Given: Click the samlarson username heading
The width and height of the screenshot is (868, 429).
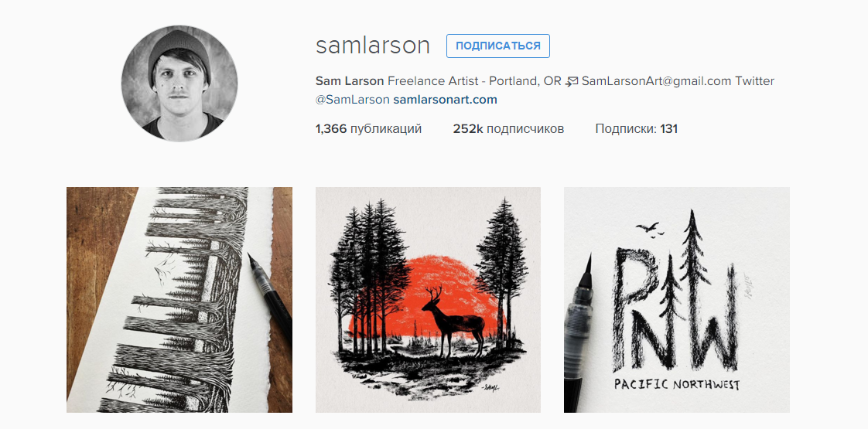Looking at the screenshot, I should [373, 46].
